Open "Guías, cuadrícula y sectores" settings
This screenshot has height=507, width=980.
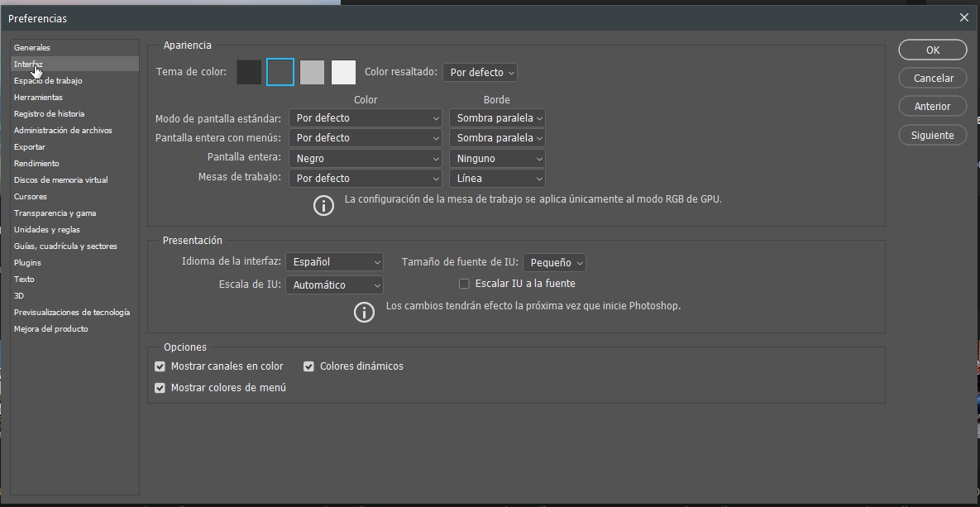click(63, 246)
